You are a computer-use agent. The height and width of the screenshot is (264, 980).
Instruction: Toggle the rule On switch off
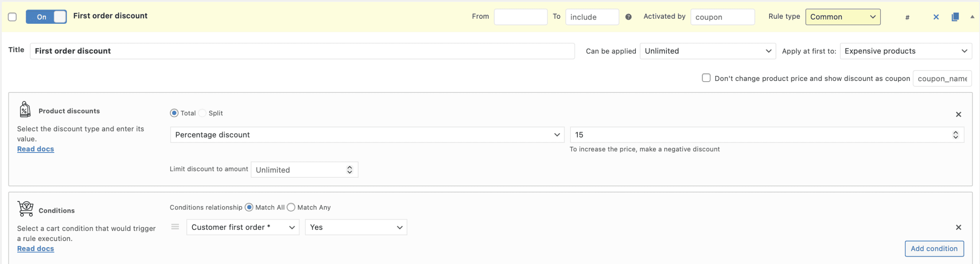(46, 17)
